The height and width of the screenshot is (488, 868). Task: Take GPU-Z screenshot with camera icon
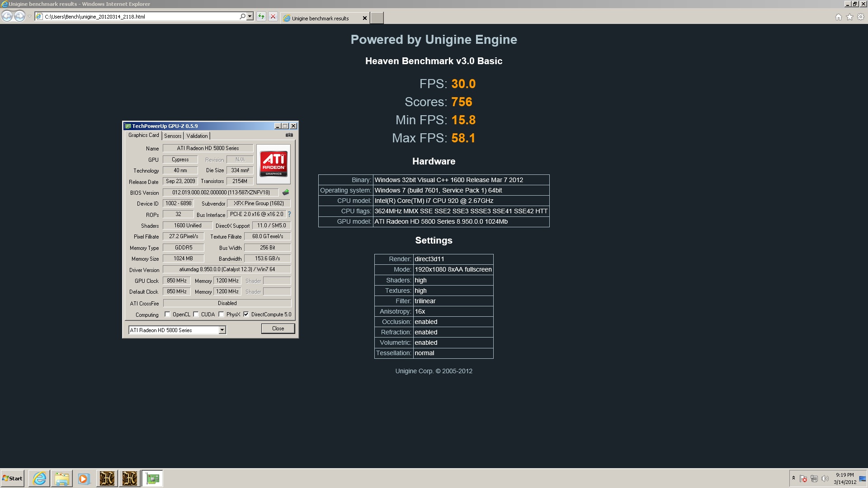[289, 135]
